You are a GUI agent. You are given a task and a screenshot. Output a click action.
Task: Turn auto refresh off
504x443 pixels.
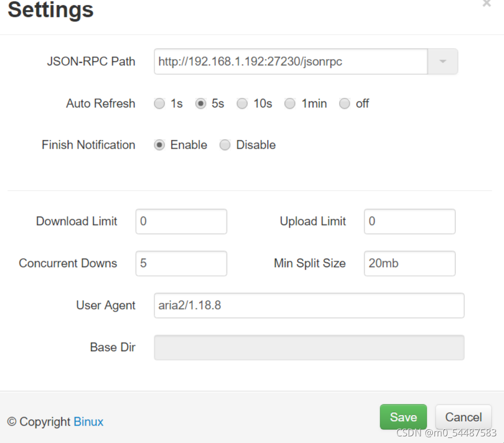point(345,104)
